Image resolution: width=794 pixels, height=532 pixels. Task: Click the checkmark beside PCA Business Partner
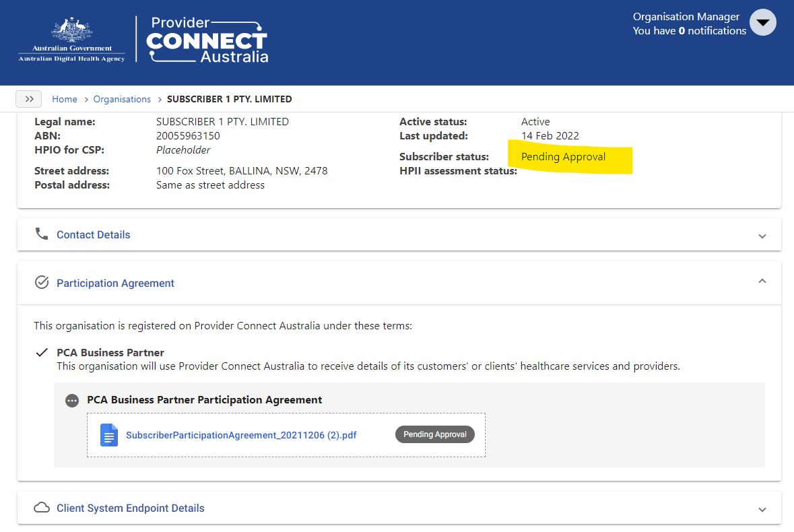[42, 352]
